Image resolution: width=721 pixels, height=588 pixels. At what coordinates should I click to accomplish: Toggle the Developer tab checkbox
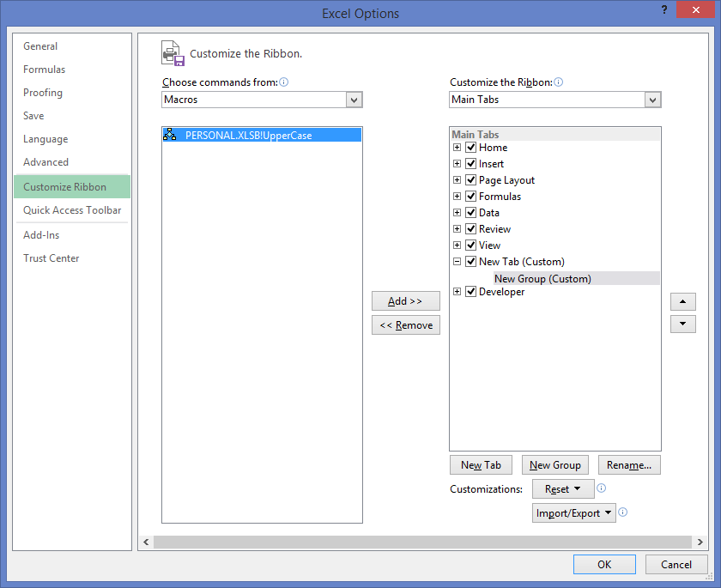470,292
